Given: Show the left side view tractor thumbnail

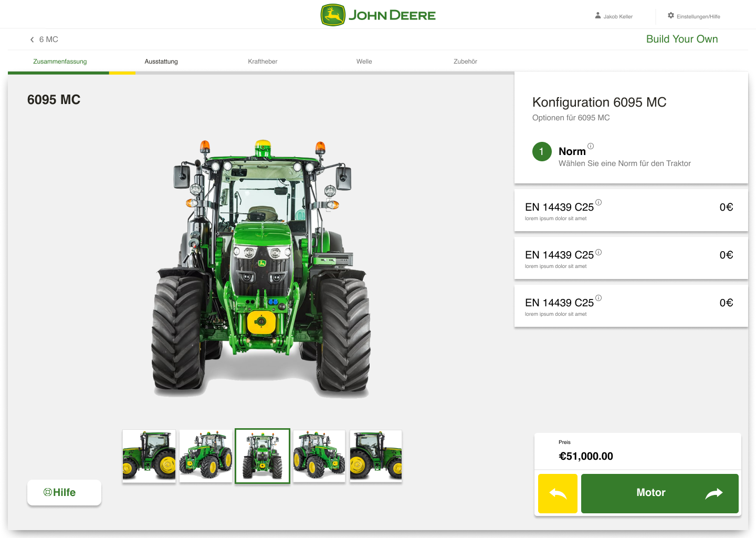Looking at the screenshot, I should click(149, 456).
